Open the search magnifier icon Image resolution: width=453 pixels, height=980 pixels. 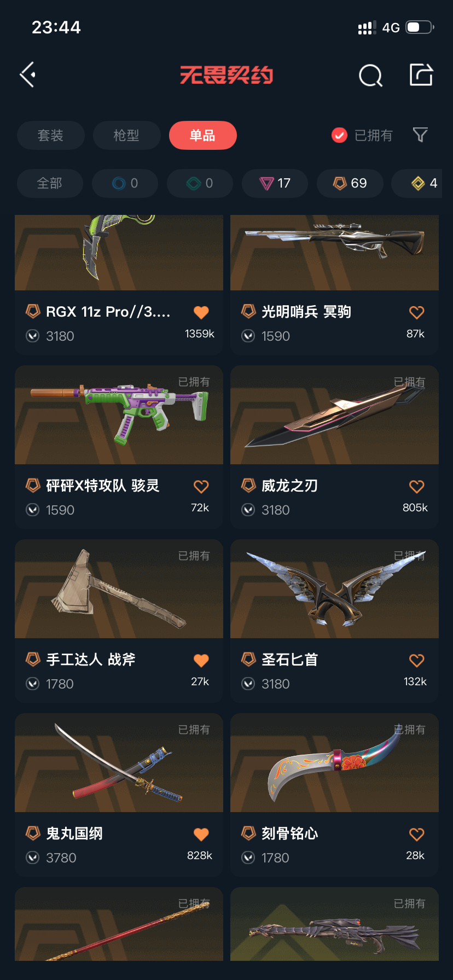pos(370,75)
